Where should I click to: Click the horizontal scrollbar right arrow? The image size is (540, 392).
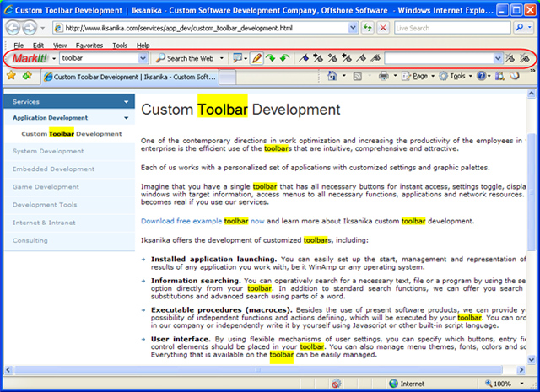[x=521, y=370]
